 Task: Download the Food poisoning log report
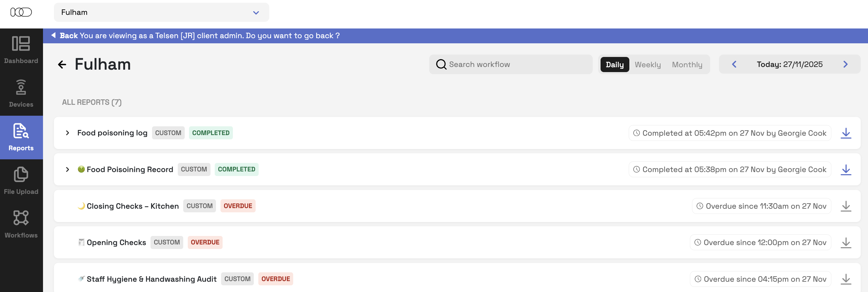click(845, 133)
